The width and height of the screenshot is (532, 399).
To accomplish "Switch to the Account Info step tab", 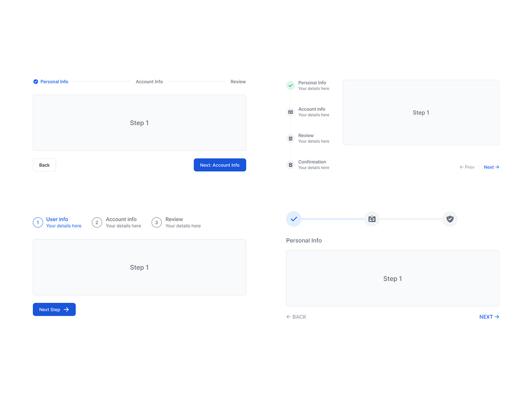I will (149, 82).
